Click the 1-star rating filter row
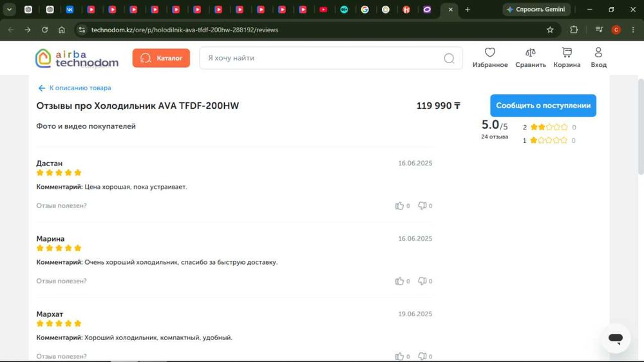Image resolution: width=644 pixels, height=362 pixels. [x=549, y=140]
